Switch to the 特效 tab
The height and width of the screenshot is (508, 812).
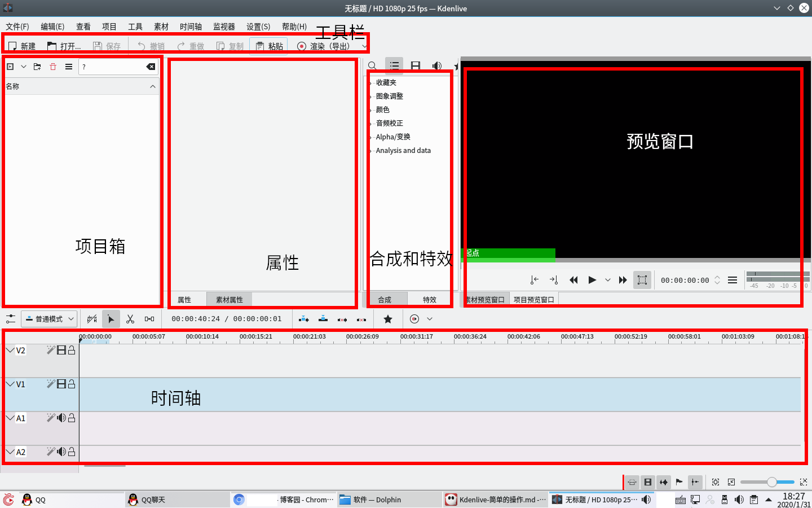(430, 299)
